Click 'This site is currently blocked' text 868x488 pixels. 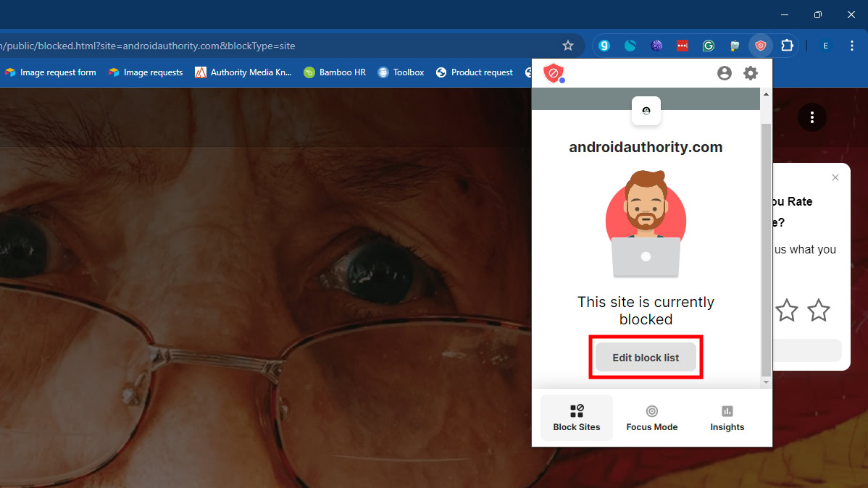pos(646,311)
